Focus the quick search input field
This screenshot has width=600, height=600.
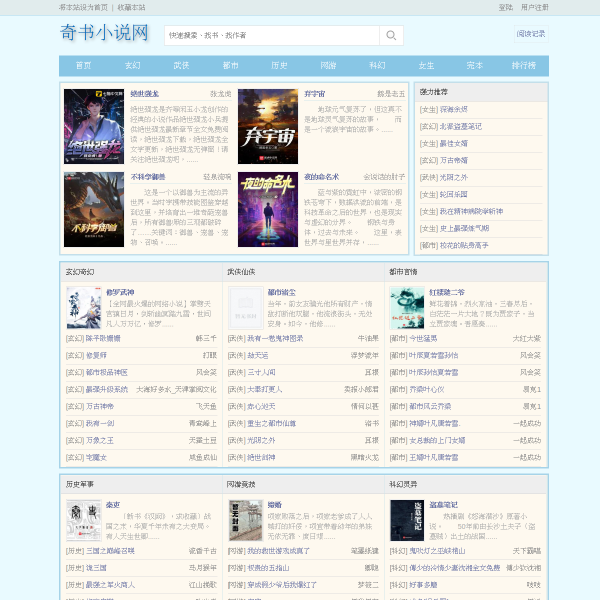(272, 35)
